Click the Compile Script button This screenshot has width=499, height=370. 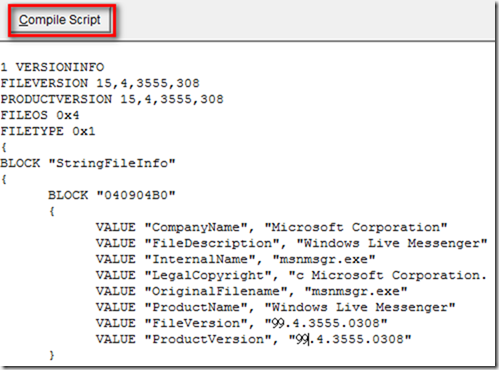click(x=61, y=20)
